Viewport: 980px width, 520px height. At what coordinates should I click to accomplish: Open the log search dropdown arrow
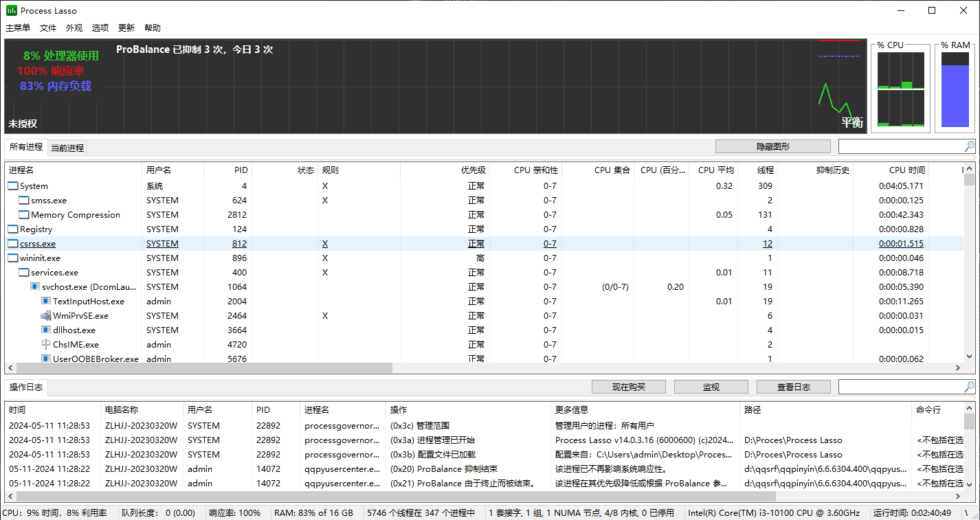click(x=970, y=386)
